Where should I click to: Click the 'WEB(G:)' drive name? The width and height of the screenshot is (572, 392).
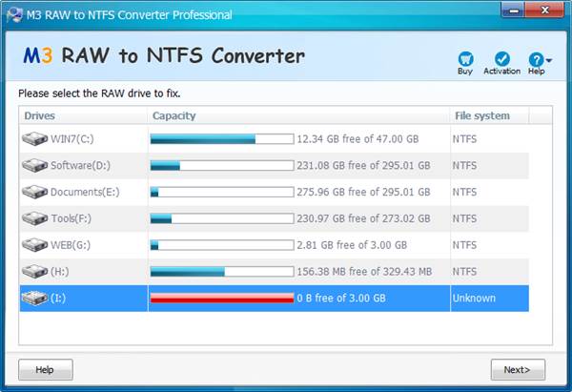coord(71,245)
